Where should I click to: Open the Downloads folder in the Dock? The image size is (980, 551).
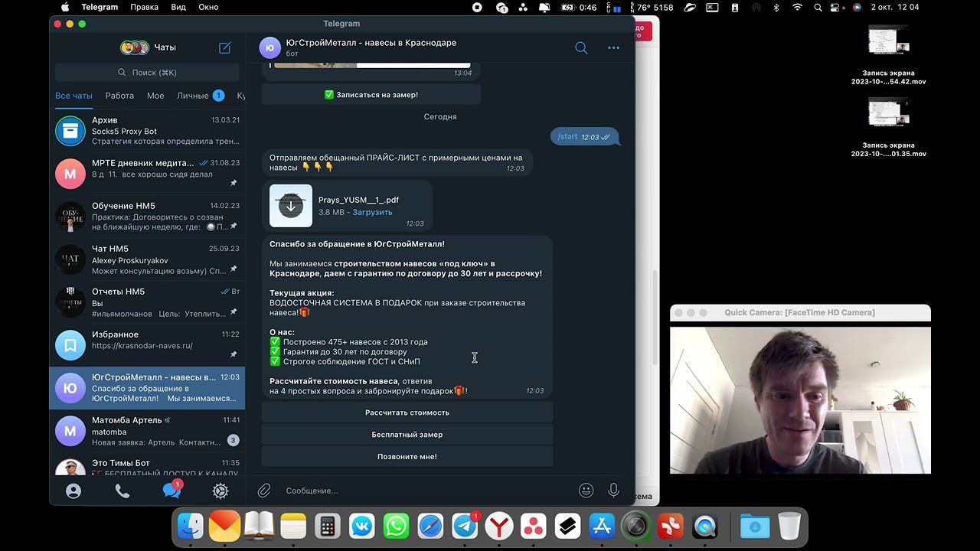[755, 527]
